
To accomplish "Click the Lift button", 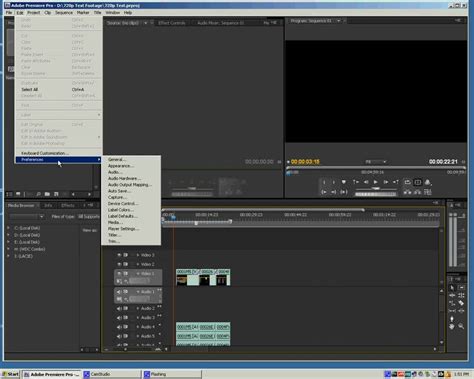I will pyautogui.click(x=408, y=192).
